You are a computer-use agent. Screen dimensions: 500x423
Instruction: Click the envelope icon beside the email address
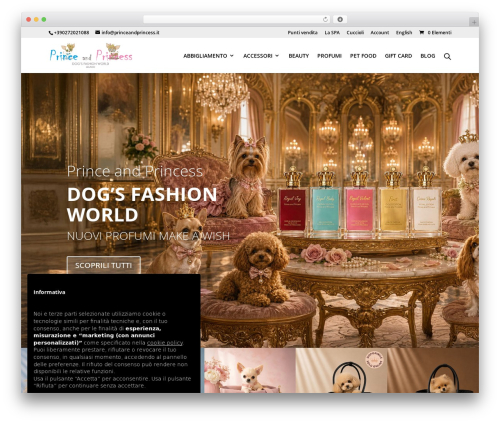97,32
